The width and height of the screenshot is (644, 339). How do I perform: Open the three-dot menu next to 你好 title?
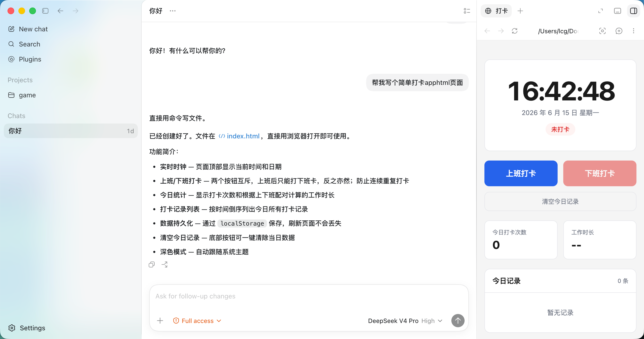pyautogui.click(x=173, y=11)
